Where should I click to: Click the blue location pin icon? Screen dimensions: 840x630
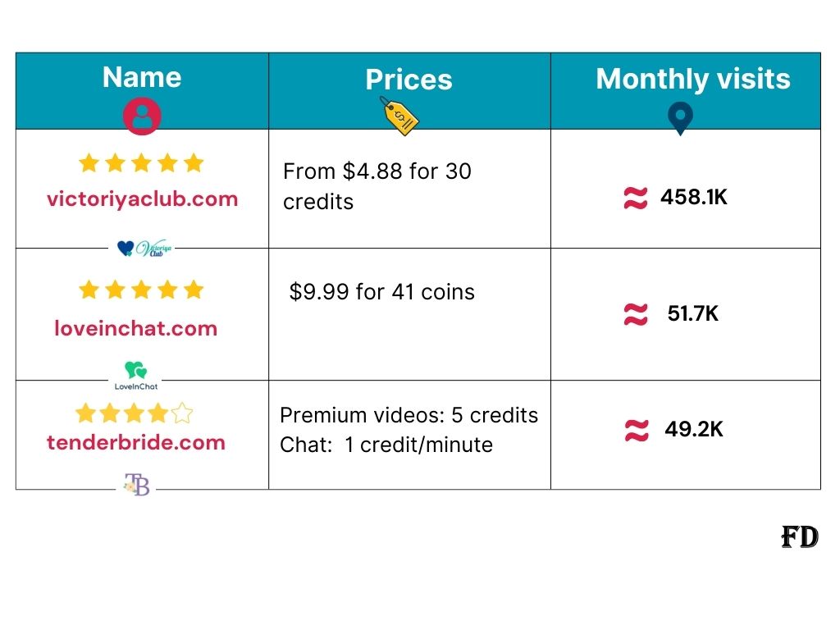680,118
